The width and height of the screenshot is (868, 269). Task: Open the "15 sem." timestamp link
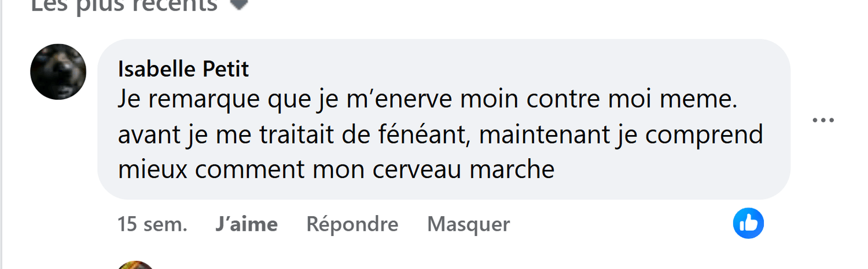[152, 224]
